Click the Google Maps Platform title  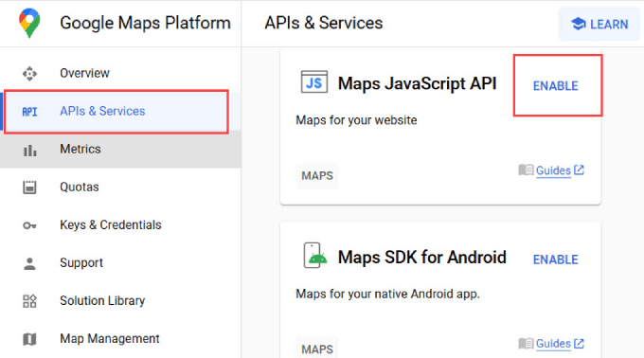click(x=146, y=23)
